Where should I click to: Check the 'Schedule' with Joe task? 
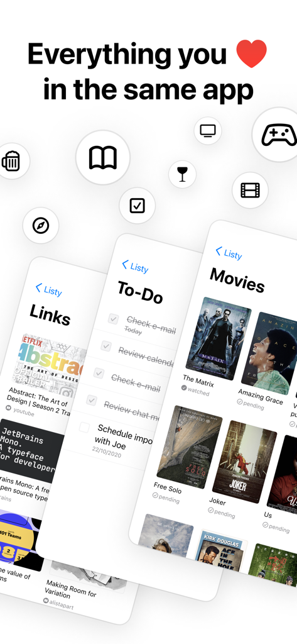point(84,427)
